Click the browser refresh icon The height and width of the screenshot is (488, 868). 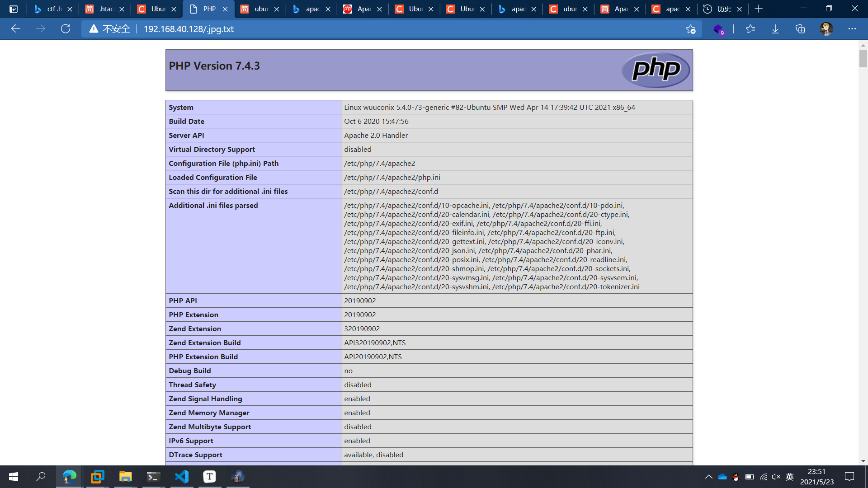(x=66, y=29)
